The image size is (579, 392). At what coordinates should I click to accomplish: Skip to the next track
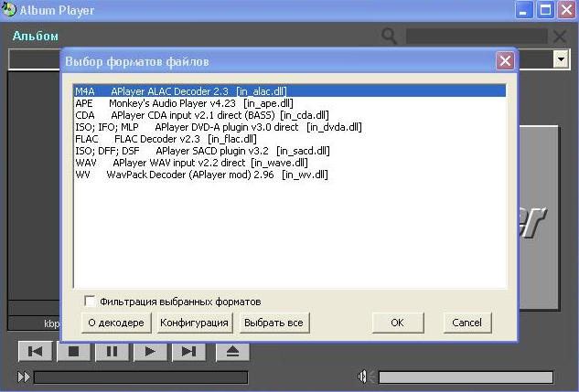click(x=188, y=351)
